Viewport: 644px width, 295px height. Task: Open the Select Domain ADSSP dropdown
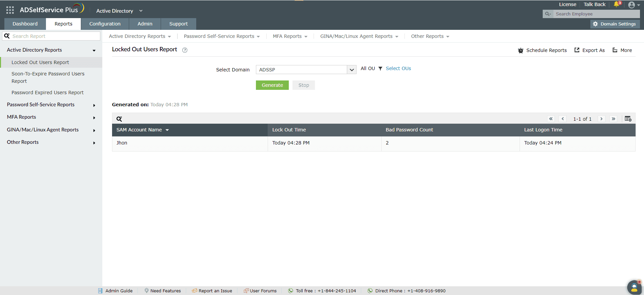click(306, 70)
